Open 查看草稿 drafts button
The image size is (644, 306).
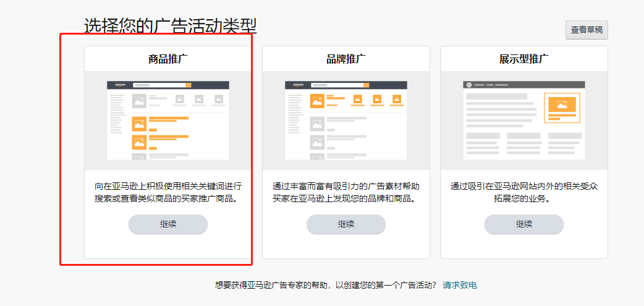tap(587, 30)
